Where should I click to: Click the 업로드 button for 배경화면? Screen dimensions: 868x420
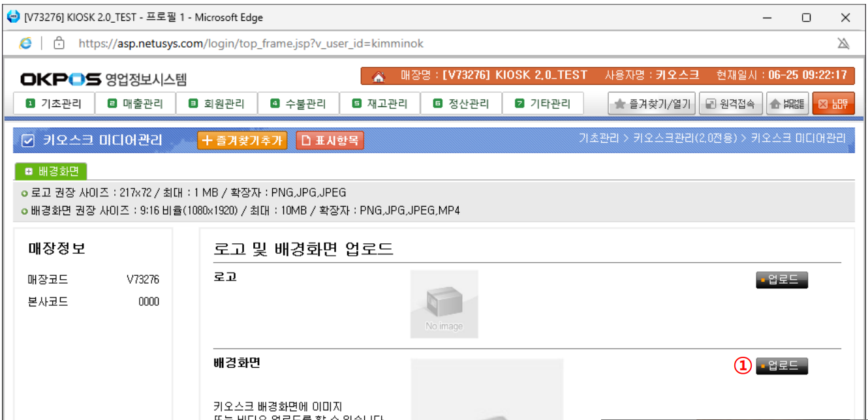[781, 366]
